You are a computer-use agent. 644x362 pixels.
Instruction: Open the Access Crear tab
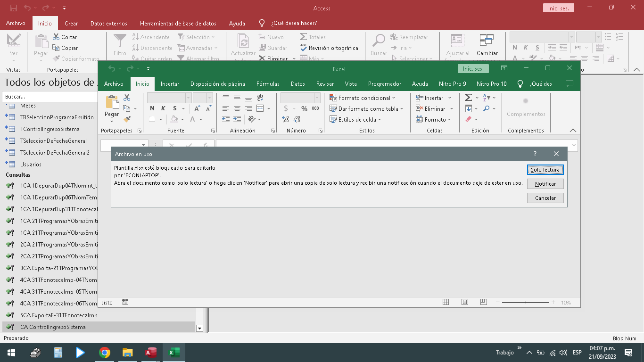[71, 23]
